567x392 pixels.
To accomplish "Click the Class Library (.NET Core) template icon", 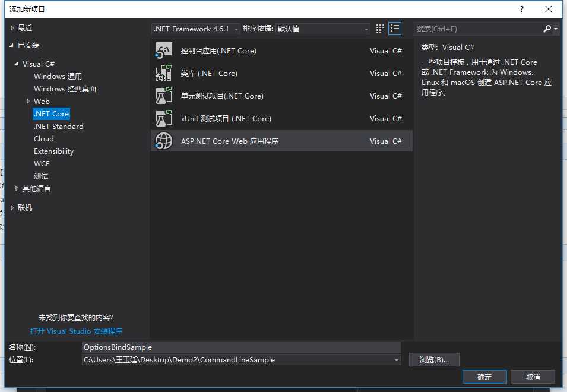I will 163,73.
